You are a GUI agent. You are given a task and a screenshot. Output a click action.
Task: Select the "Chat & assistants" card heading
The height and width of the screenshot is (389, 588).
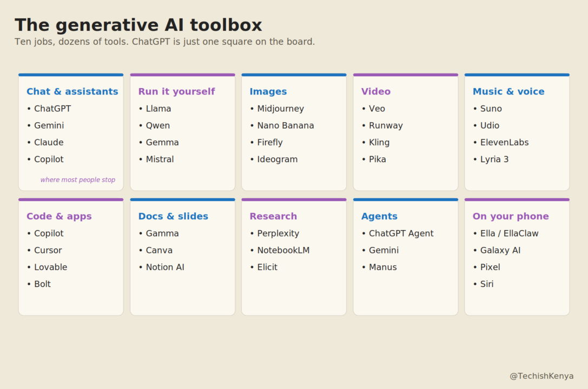72,91
